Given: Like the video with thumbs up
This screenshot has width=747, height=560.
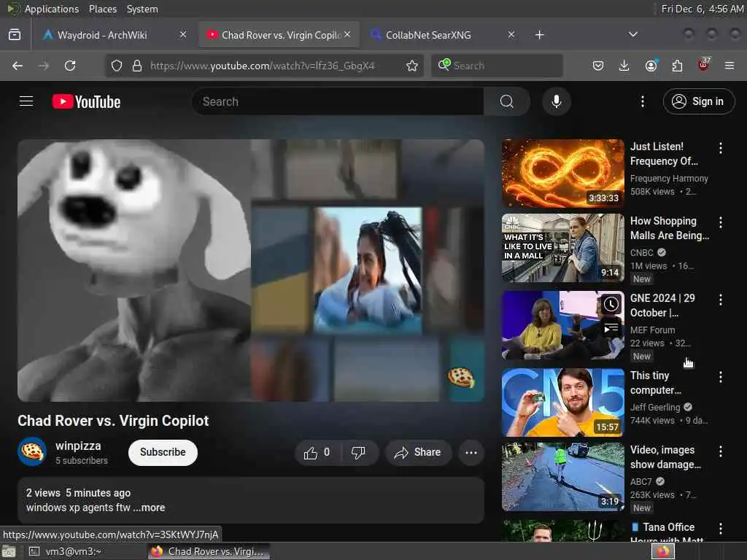Looking at the screenshot, I should tap(317, 452).
